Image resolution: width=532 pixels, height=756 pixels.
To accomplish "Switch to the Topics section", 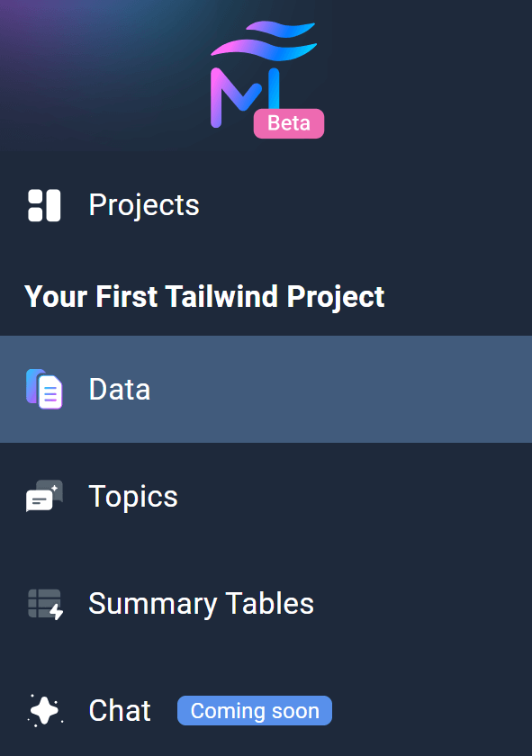I will pos(132,496).
